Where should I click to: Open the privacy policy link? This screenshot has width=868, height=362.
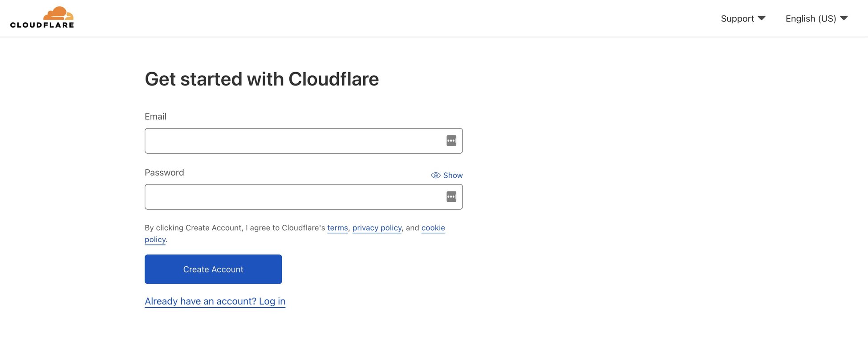377,228
